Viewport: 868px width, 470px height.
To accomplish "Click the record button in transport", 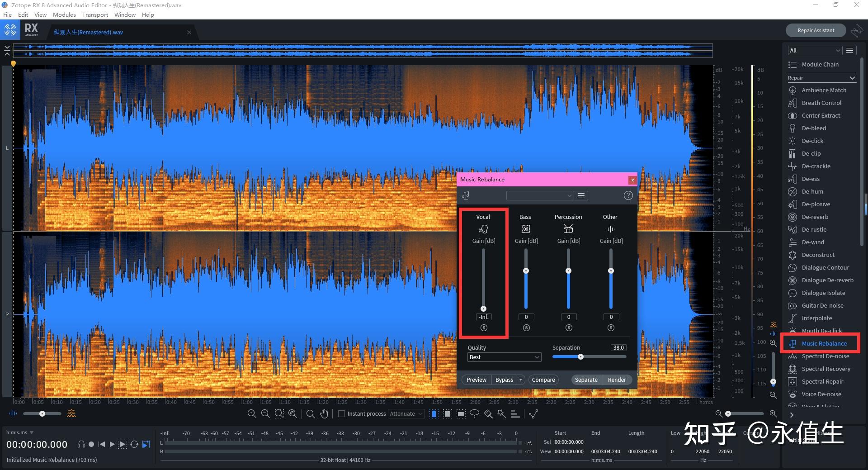I will pos(91,444).
